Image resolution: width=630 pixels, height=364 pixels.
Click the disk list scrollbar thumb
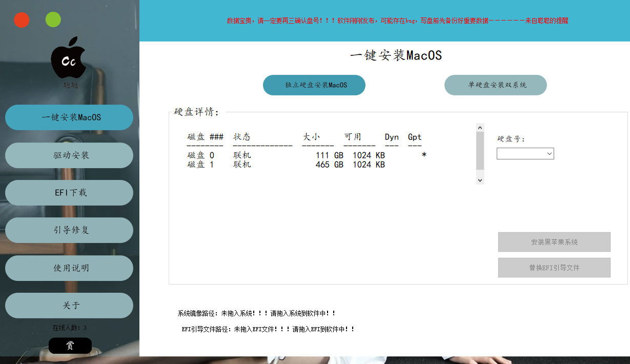tap(480, 151)
